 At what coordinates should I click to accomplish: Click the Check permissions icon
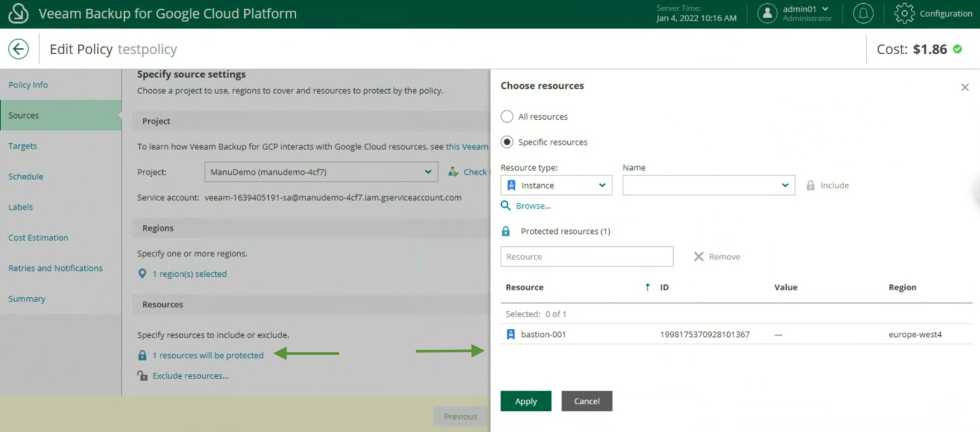(x=454, y=172)
